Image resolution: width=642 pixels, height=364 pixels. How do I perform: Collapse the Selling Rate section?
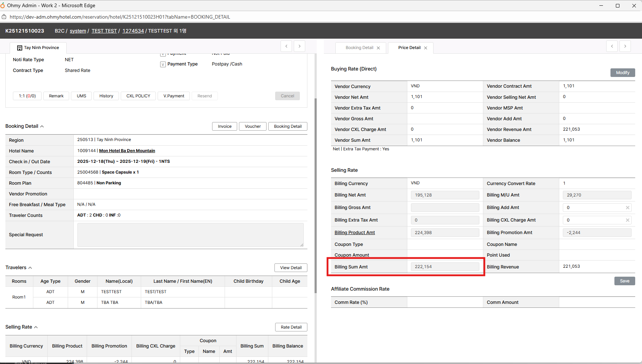pos(36,327)
